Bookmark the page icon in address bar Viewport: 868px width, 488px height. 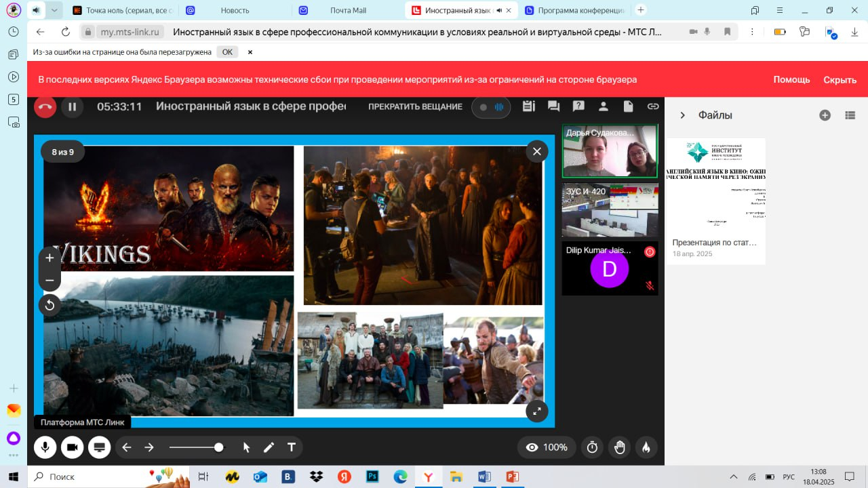pyautogui.click(x=727, y=32)
